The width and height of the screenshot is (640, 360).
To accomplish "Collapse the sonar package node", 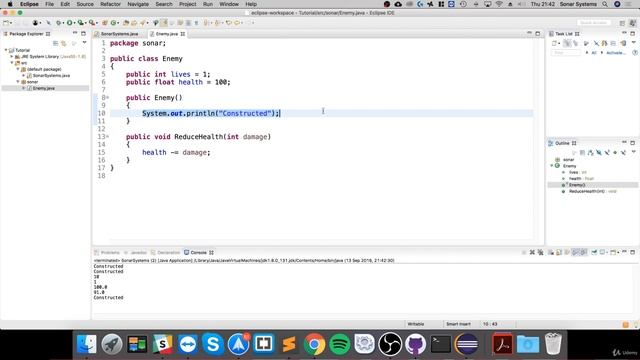I will (18, 82).
